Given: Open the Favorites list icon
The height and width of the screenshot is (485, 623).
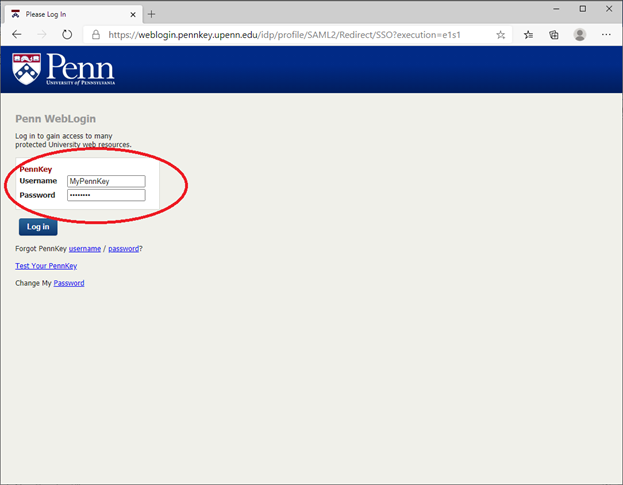Looking at the screenshot, I should point(528,35).
